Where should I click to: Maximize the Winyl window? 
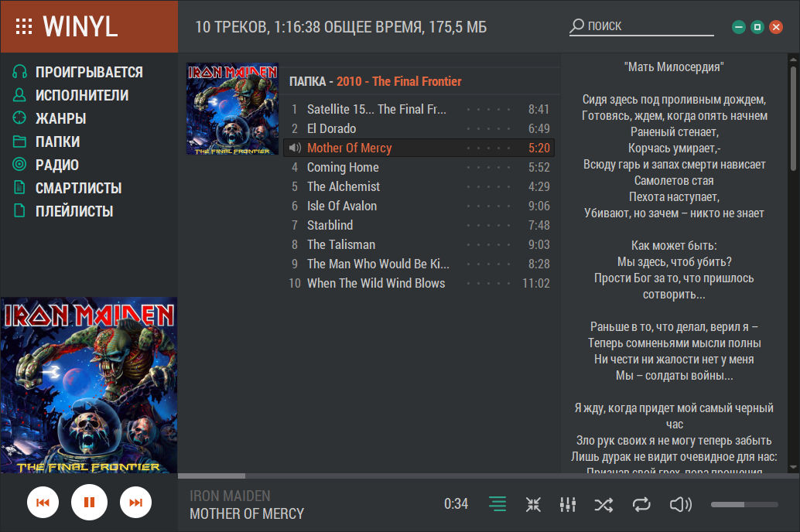[x=757, y=27]
